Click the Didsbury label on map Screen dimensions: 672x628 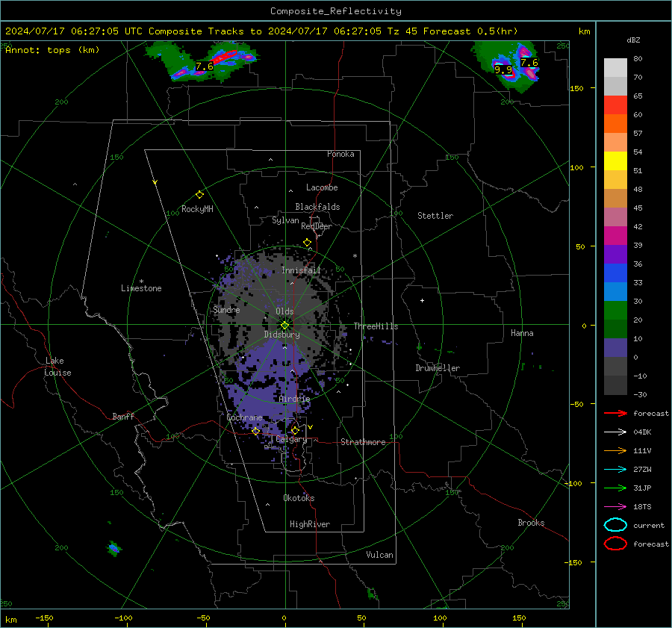(x=282, y=335)
